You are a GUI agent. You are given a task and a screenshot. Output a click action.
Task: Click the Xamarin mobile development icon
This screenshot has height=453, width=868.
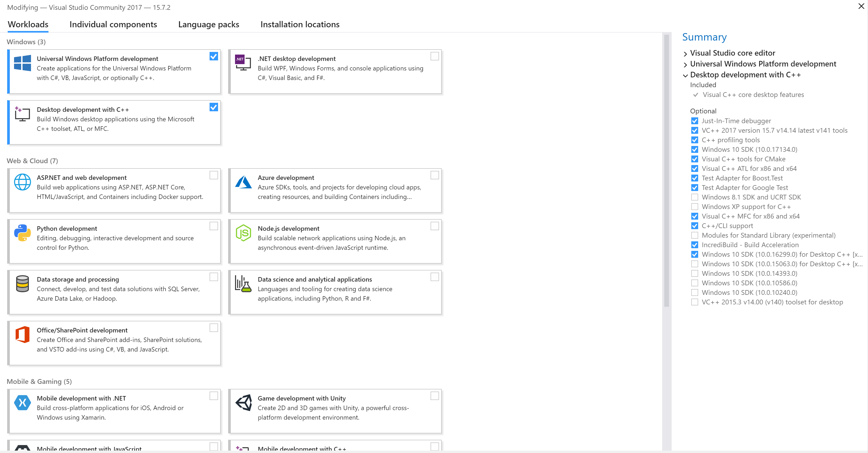pyautogui.click(x=22, y=402)
